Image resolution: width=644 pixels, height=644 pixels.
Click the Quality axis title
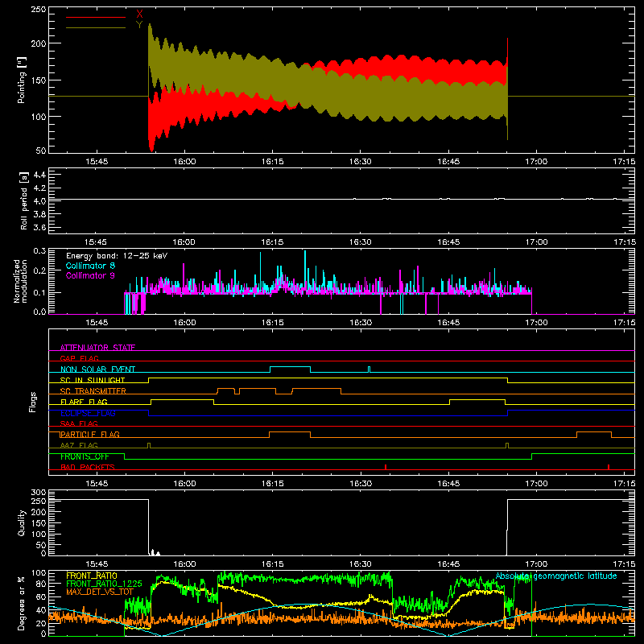(x=22, y=522)
